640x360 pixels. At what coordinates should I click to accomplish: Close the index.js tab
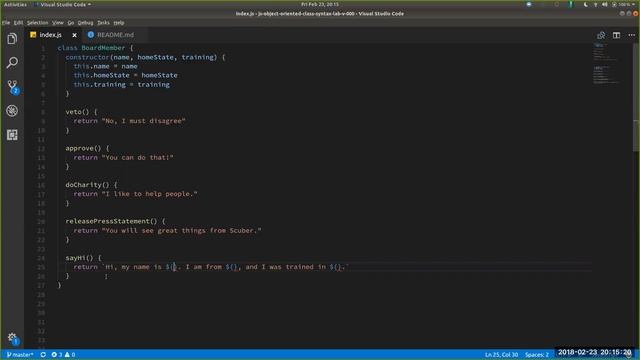click(74, 35)
